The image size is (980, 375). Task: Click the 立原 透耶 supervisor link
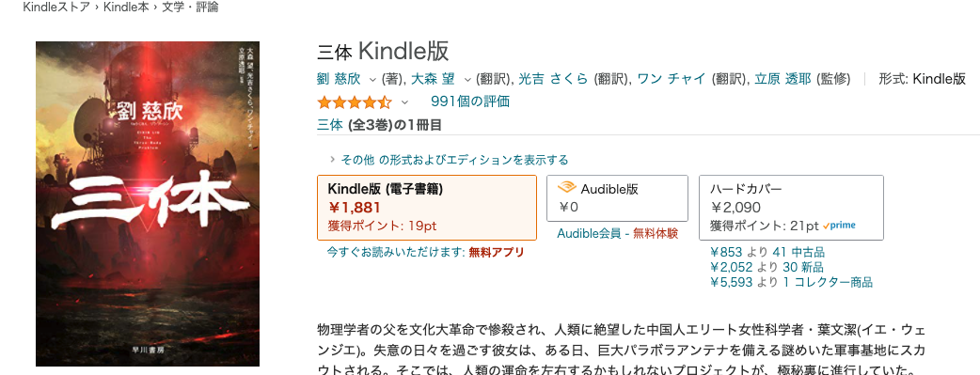782,79
